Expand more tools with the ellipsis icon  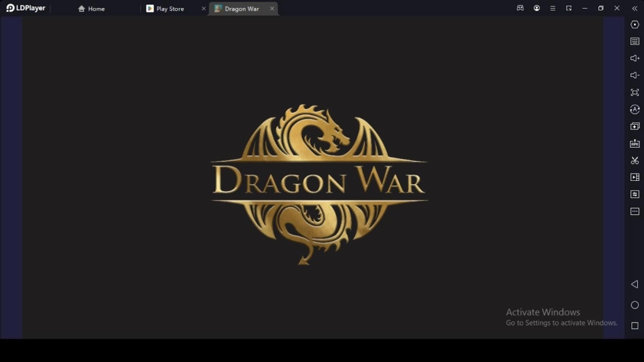point(635,211)
